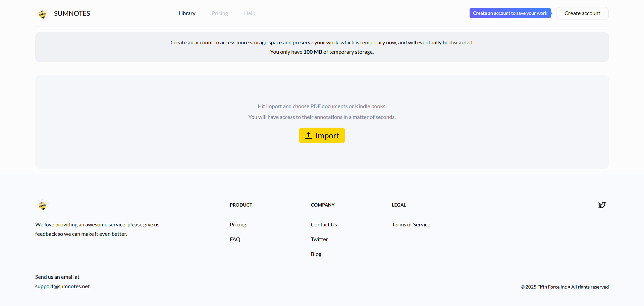644x306 pixels.
Task: Click the upload arrow icon on Import
Action: pyautogui.click(x=309, y=135)
